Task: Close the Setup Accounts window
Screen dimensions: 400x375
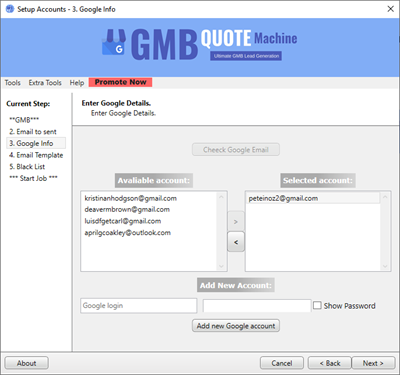Action: pyautogui.click(x=390, y=9)
